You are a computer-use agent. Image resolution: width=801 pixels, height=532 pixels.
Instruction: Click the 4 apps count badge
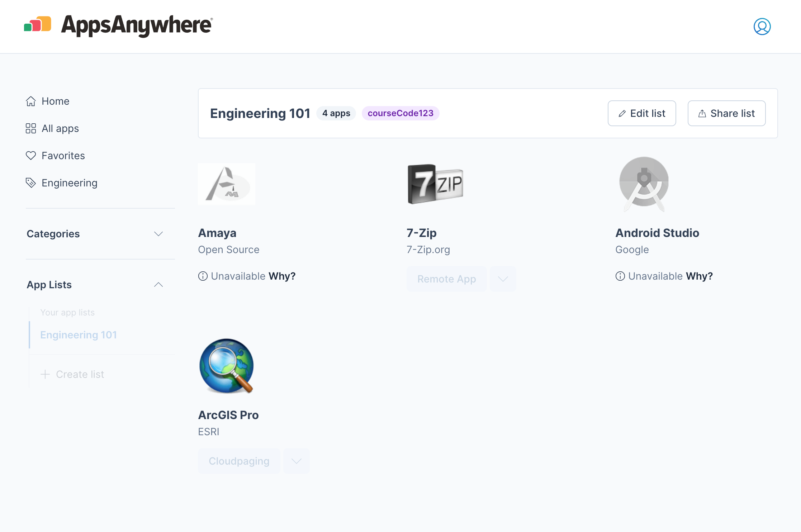coord(336,113)
